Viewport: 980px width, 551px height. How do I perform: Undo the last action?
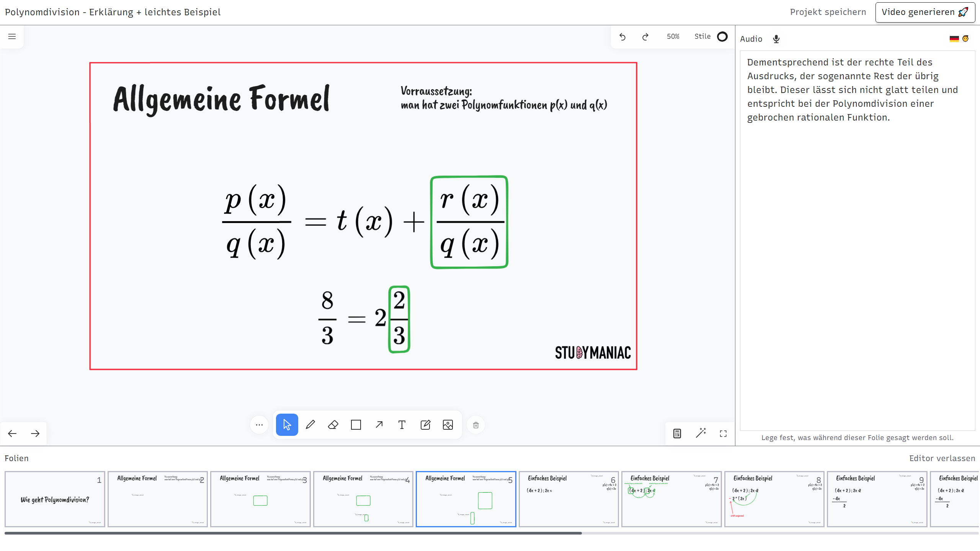pyautogui.click(x=622, y=37)
